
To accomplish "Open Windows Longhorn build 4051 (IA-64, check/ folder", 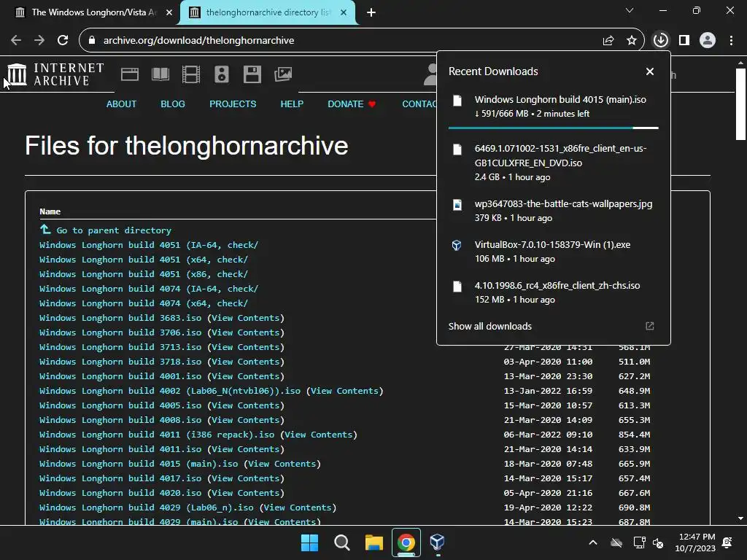I will (149, 245).
